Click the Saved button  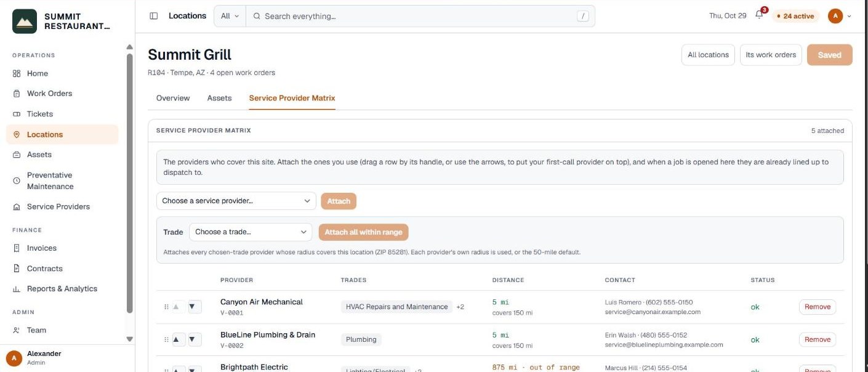(829, 55)
